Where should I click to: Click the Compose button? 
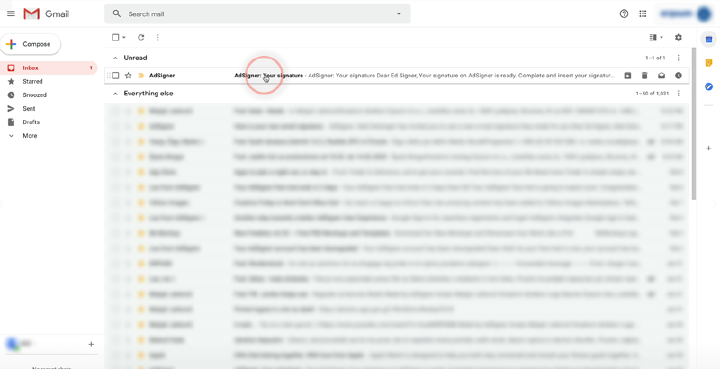[x=30, y=44]
